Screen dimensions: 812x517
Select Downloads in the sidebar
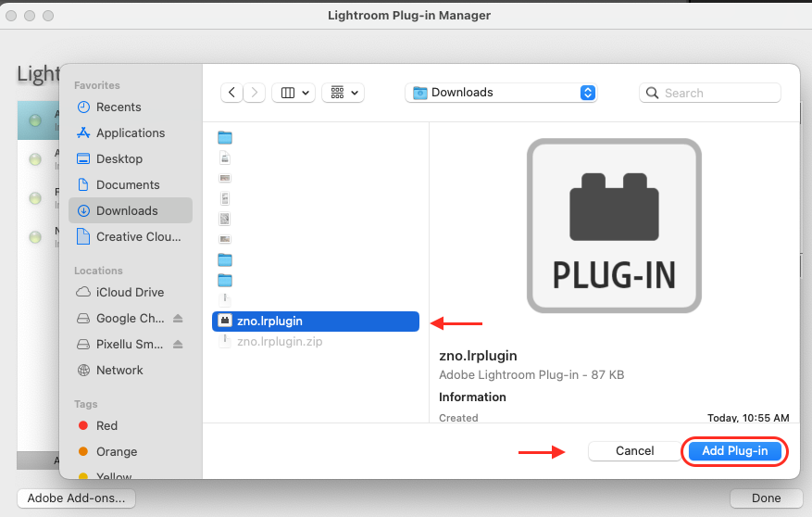coord(131,211)
